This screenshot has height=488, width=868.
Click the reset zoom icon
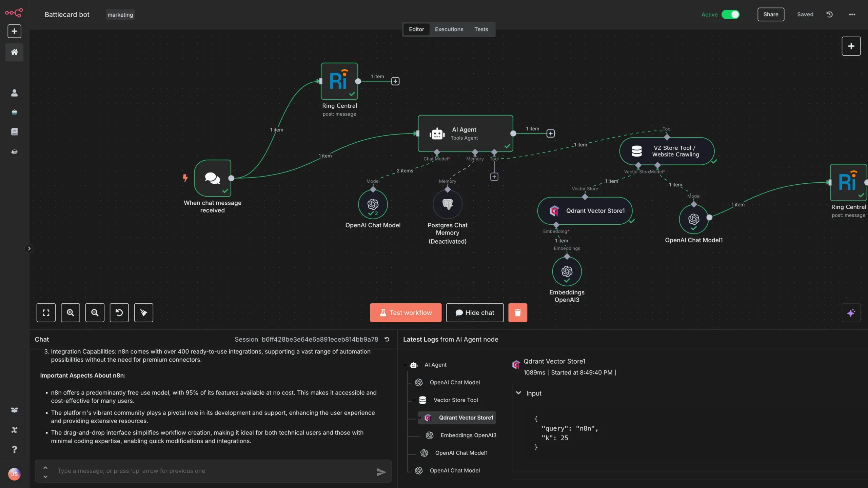[119, 312]
